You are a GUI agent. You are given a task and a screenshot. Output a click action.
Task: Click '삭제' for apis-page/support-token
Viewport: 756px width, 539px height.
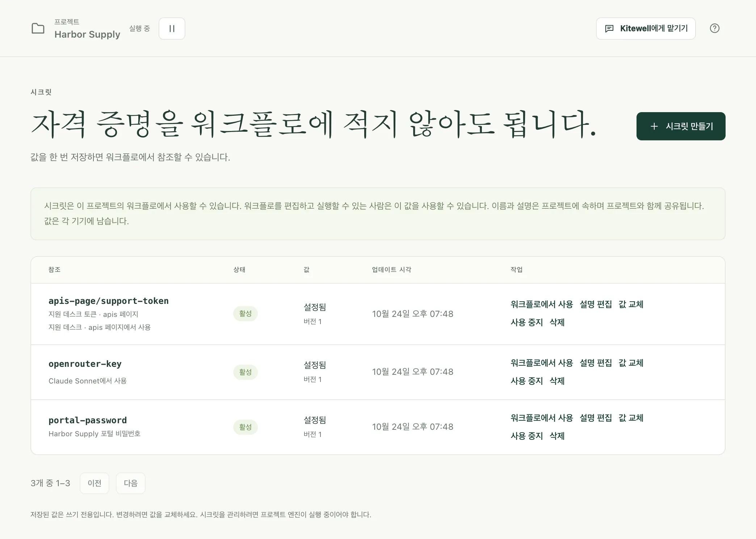coord(557,322)
